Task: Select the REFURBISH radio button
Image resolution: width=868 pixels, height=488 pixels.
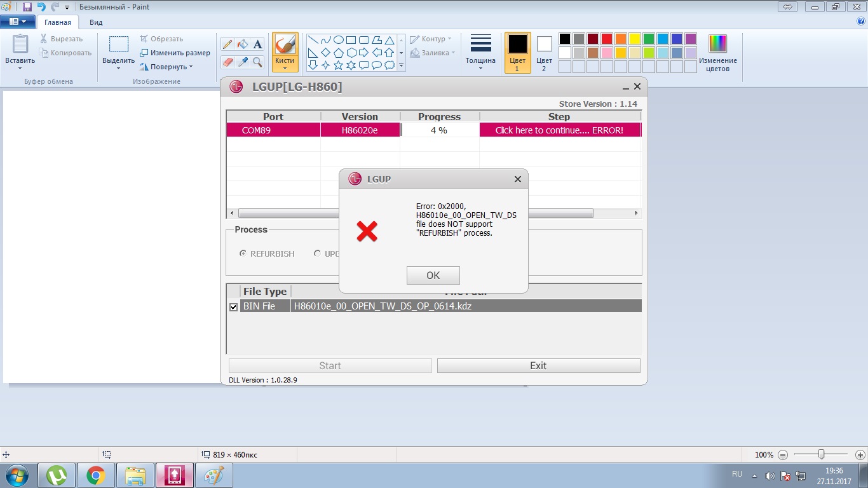Action: (x=243, y=254)
